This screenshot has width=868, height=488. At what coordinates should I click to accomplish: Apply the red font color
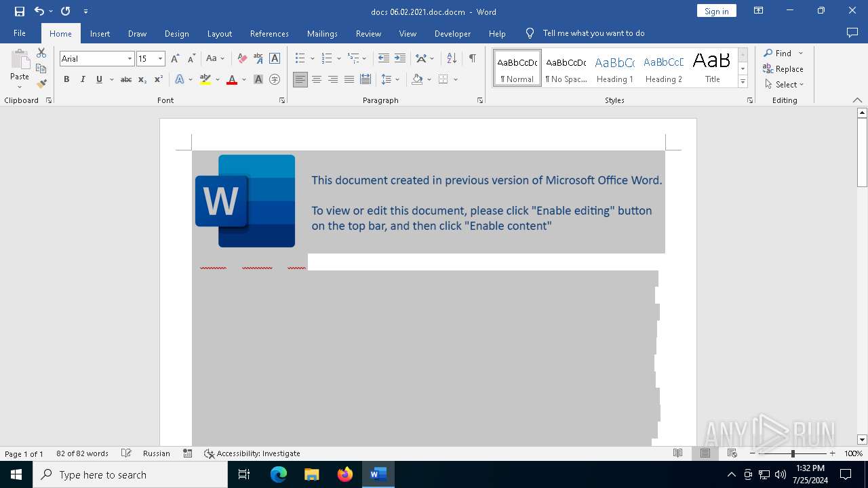pos(232,80)
